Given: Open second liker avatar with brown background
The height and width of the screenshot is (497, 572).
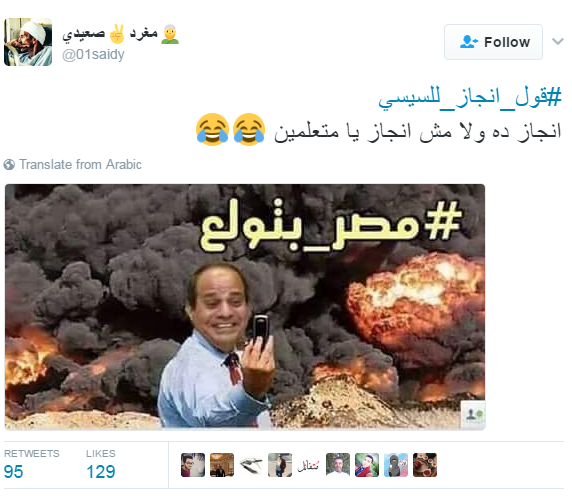Looking at the screenshot, I should [222, 465].
